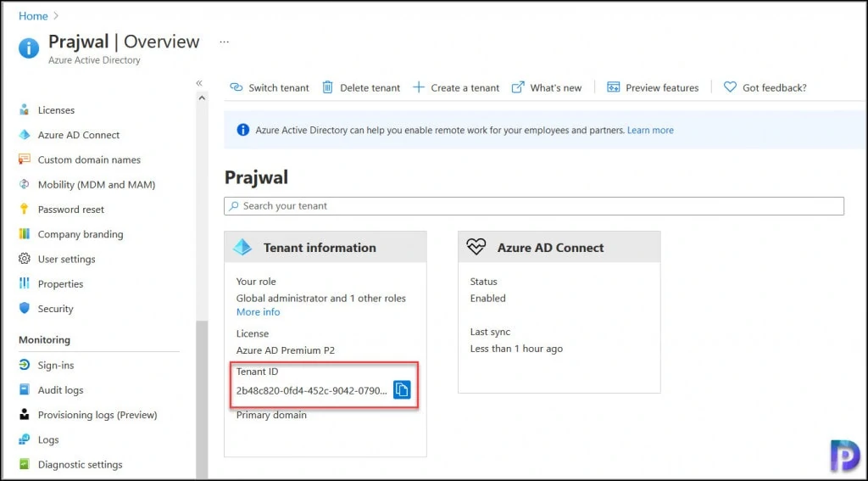Screen dimensions: 868x481
Task: Click the Security shield icon
Action: 24,308
